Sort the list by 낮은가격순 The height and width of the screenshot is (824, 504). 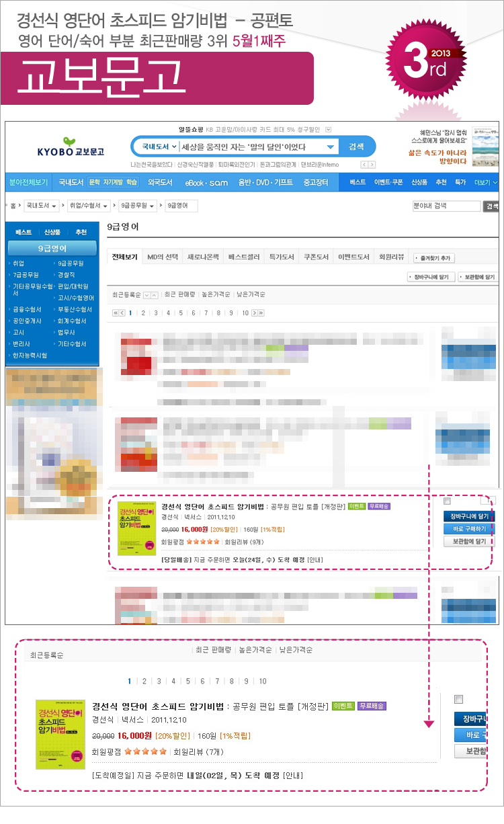coord(250,295)
